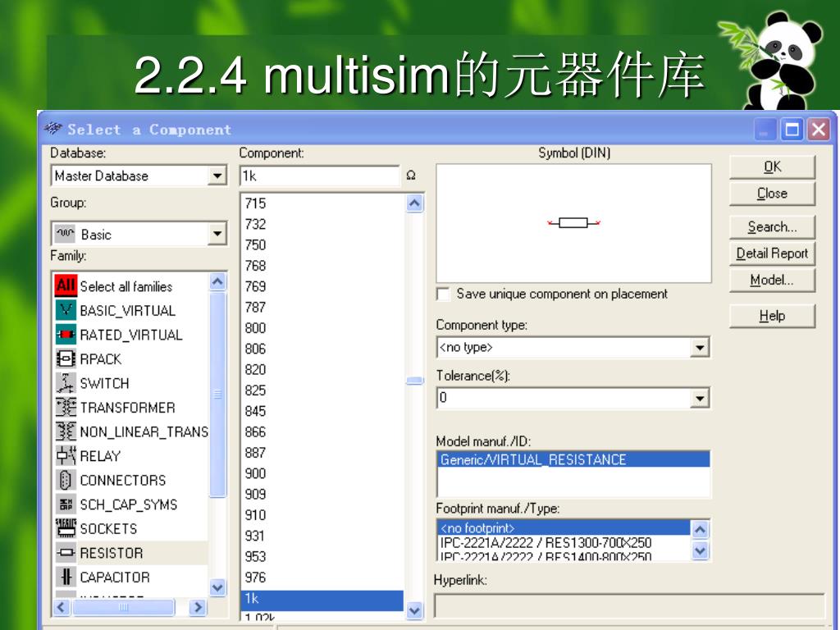
Task: Click the family list vertical scrollbar thumb
Action: click(x=217, y=395)
